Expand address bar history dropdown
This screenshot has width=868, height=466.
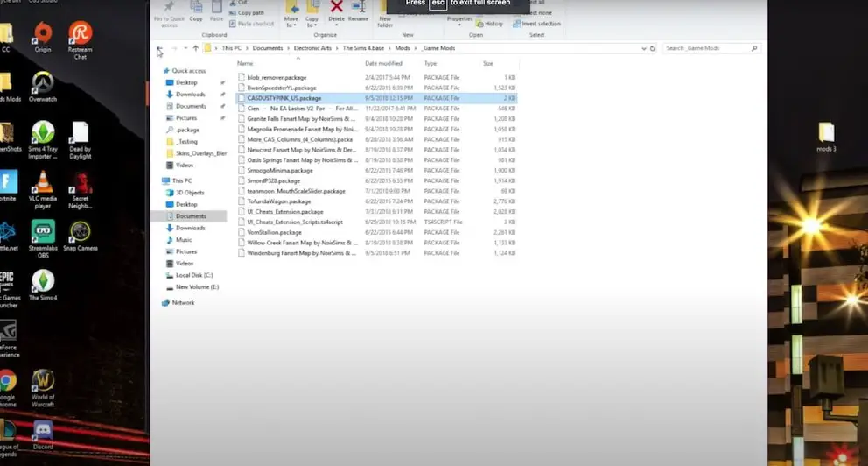click(x=643, y=48)
